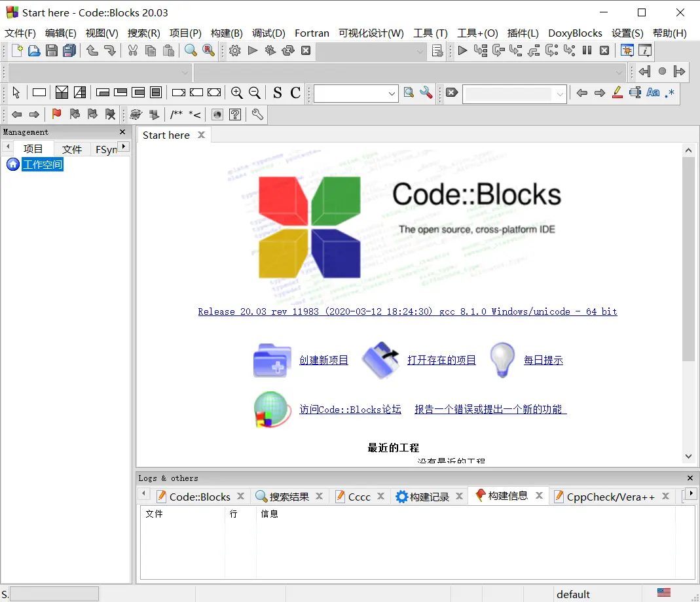700x602 pixels.
Task: Click the 打开存在的项目 link
Action: (x=441, y=360)
